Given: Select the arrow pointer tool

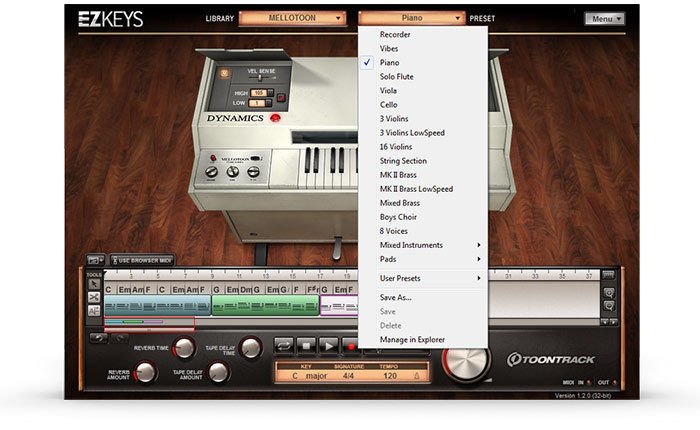Looking at the screenshot, I should (x=94, y=284).
